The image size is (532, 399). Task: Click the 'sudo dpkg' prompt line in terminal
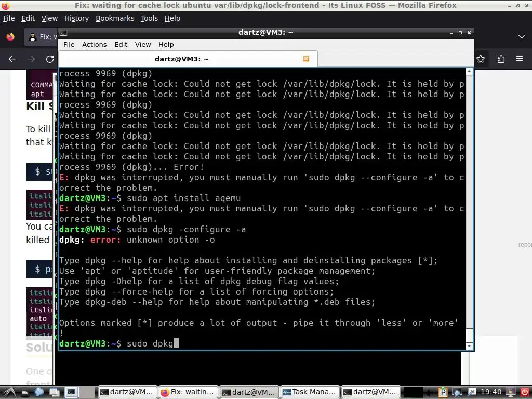tap(119, 344)
